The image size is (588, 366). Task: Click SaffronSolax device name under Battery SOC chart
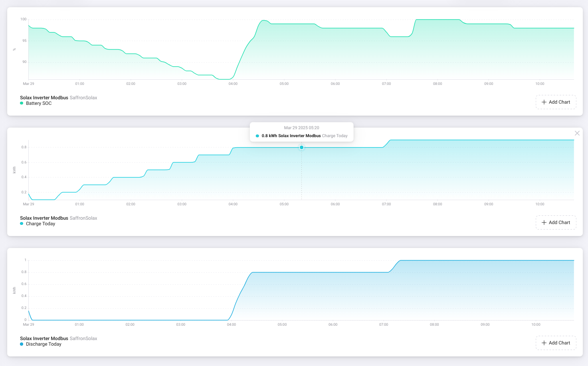(x=83, y=98)
